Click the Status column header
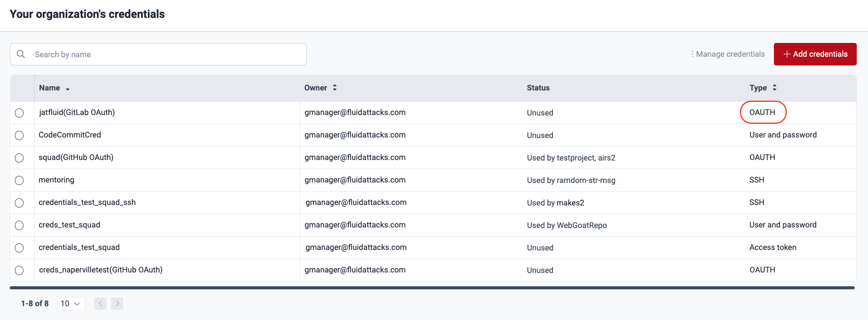The height and width of the screenshot is (320, 868). [538, 88]
